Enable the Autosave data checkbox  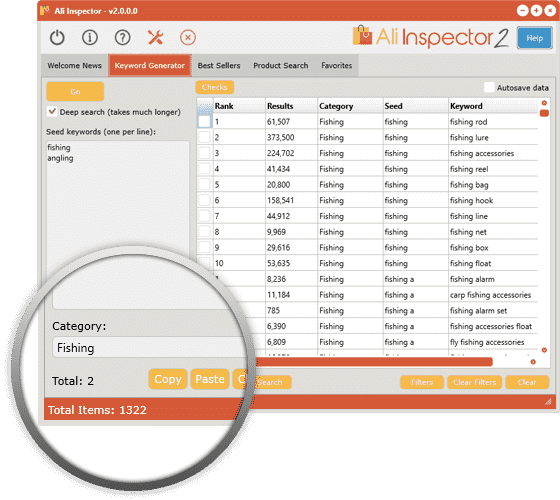489,87
